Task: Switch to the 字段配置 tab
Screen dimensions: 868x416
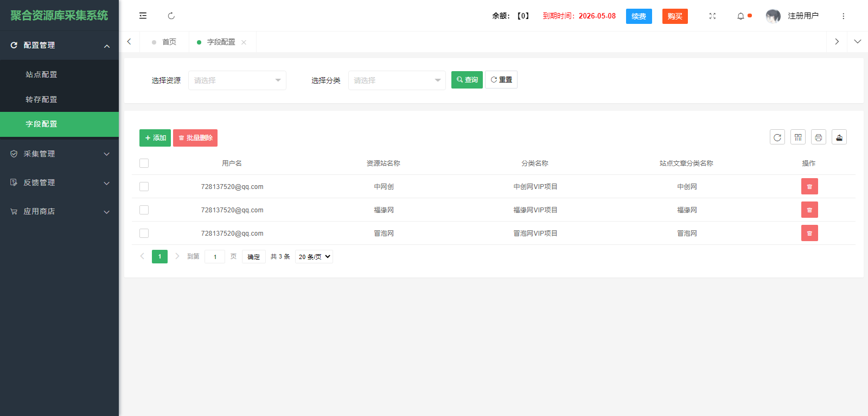Action: [x=221, y=42]
